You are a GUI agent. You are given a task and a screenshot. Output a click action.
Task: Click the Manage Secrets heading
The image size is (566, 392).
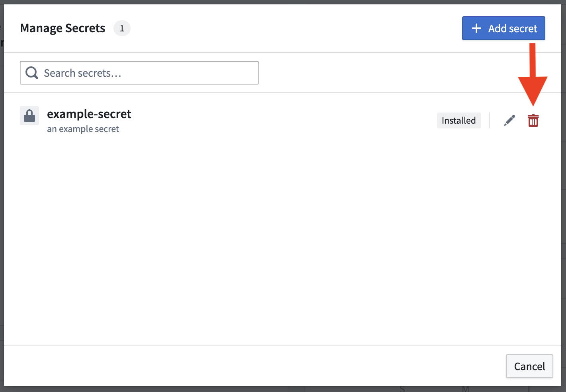[63, 28]
